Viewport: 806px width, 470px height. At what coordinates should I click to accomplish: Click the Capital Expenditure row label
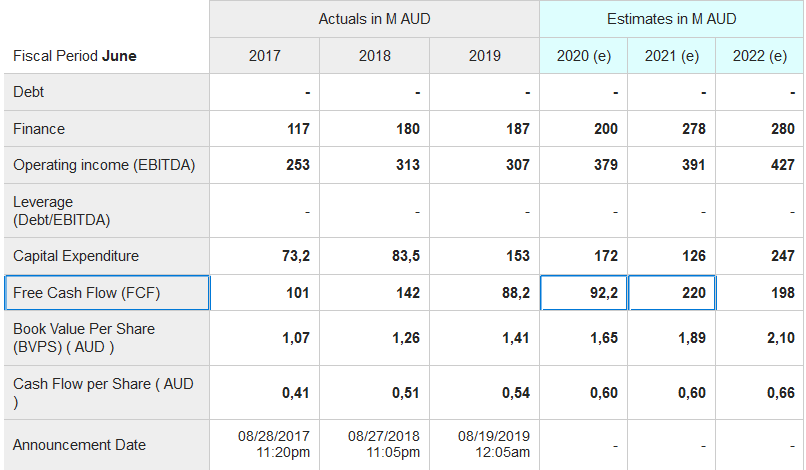coord(76,256)
